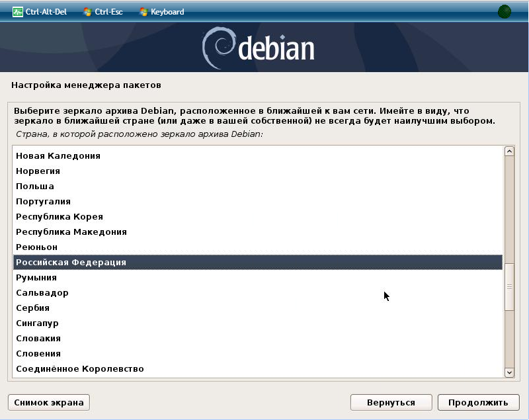The height and width of the screenshot is (420, 529).
Task: Select Соединённое Королевство entry
Action: (258, 368)
